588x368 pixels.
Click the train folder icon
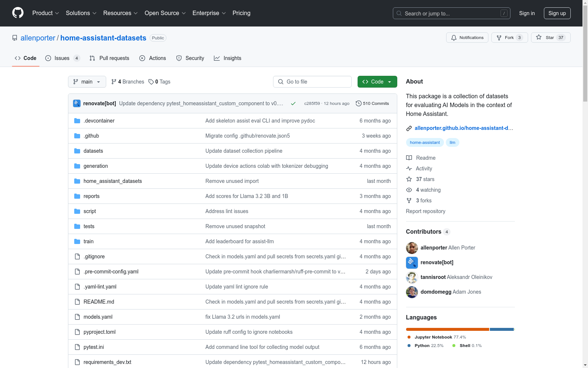click(x=77, y=241)
